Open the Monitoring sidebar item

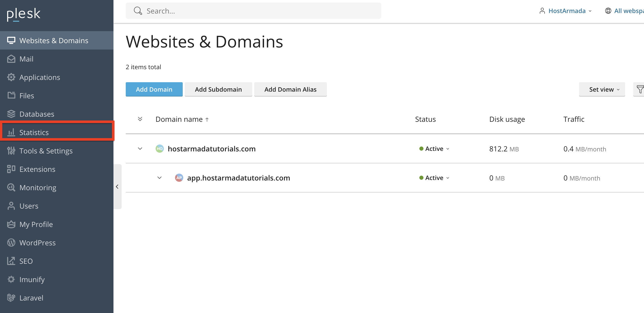(38, 188)
